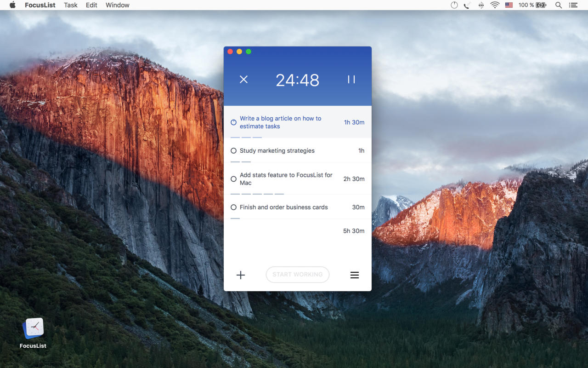Cancel the running timer with the X icon
This screenshot has height=368, width=588.
point(243,80)
